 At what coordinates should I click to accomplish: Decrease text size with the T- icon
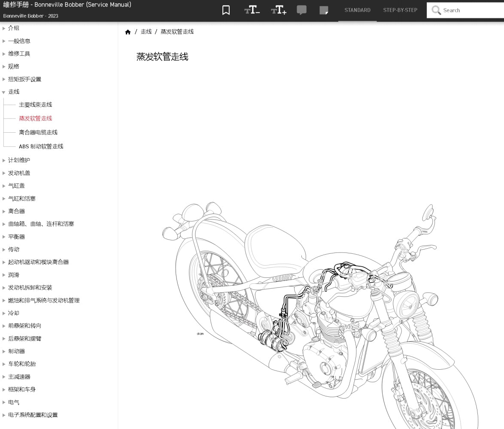pos(251,10)
